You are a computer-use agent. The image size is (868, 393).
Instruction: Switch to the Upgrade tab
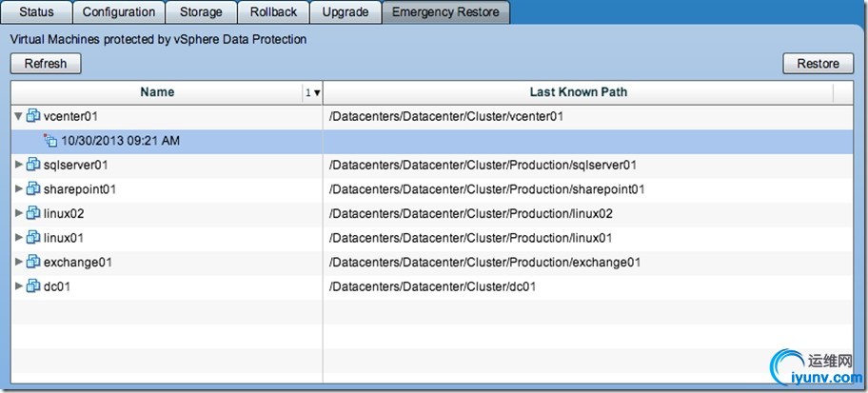345,12
